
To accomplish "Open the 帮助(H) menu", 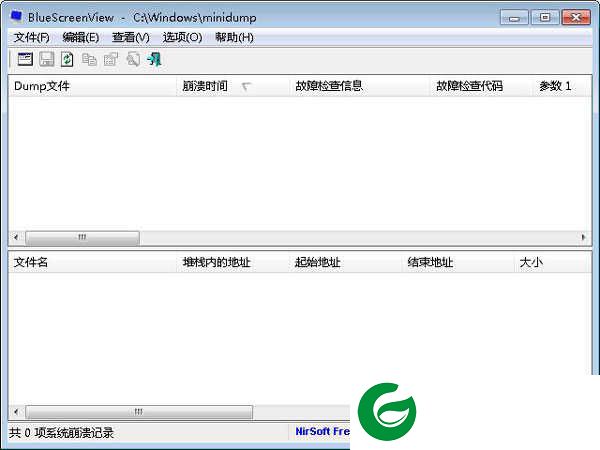I will coord(234,38).
